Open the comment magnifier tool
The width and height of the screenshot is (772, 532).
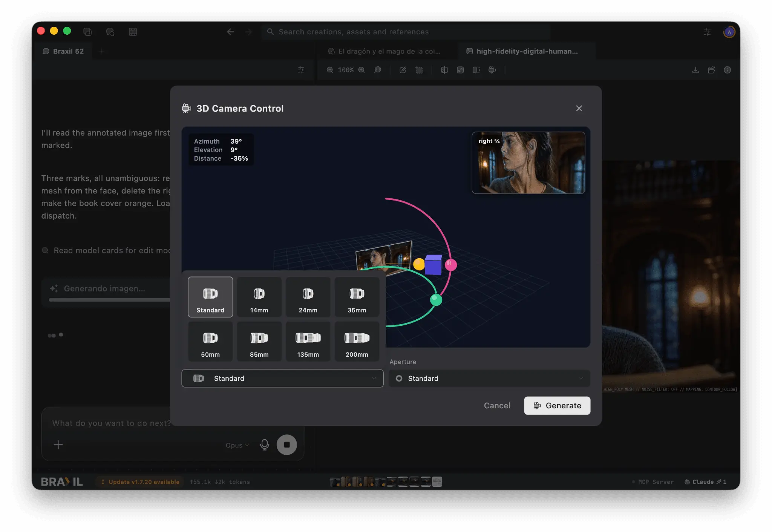click(377, 70)
